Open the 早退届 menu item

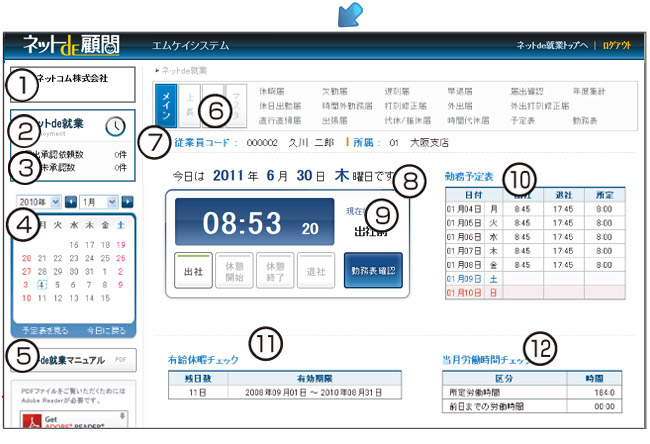[460, 91]
